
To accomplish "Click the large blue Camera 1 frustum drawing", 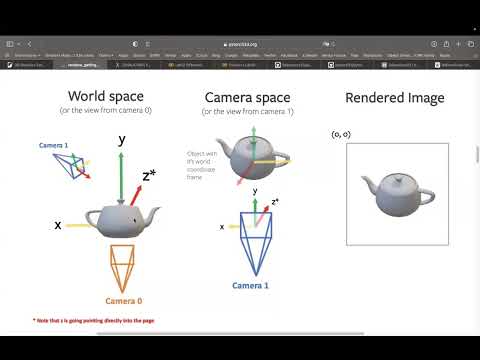I will pyautogui.click(x=256, y=244).
